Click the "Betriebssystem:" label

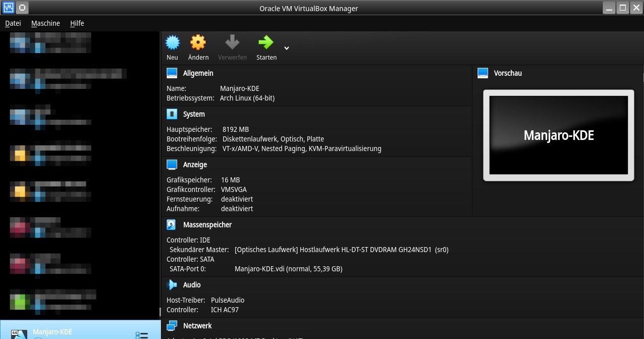click(x=190, y=98)
